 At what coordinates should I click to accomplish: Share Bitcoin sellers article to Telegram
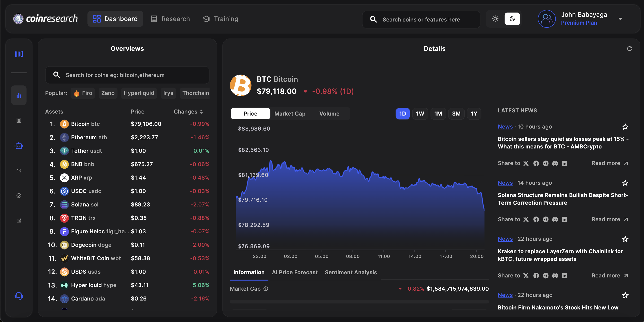[x=546, y=163]
